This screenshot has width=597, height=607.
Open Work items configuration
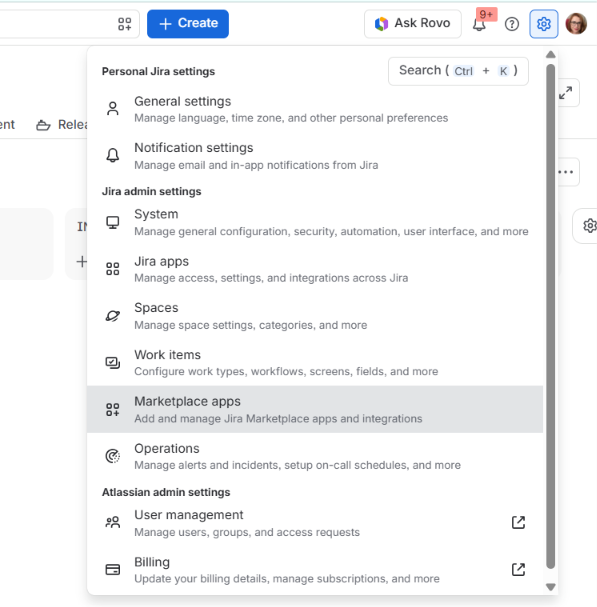pyautogui.click(x=315, y=362)
